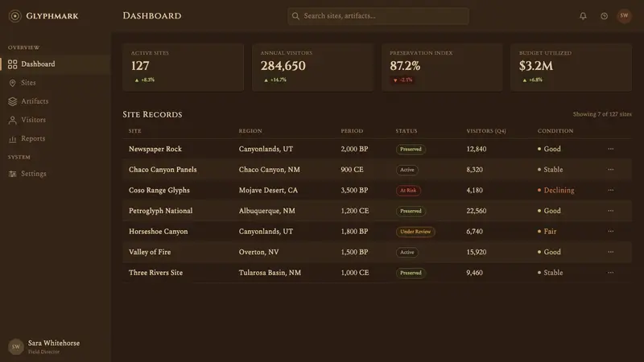Click search magnifier icon
Image resolution: width=644 pixels, height=362 pixels.
(295, 16)
